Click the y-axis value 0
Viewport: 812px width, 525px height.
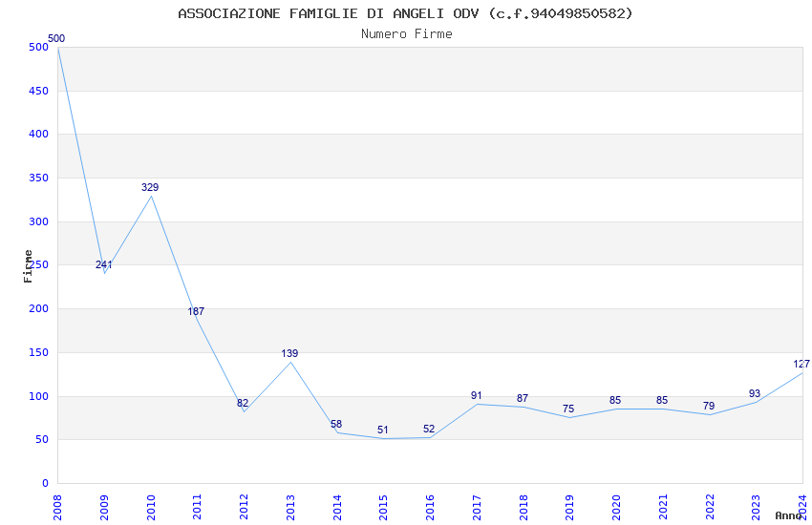coord(46,483)
